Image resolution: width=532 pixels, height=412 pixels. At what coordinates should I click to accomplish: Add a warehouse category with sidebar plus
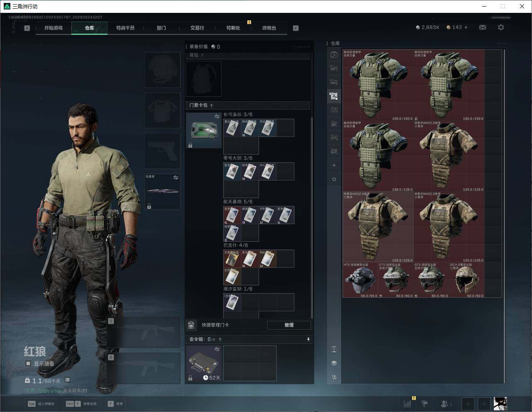tap(334, 165)
